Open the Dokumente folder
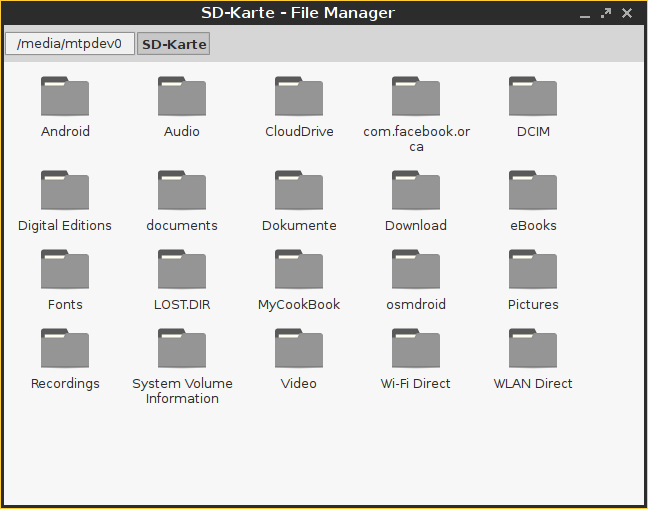Viewport: 648px width, 509px height. [299, 191]
